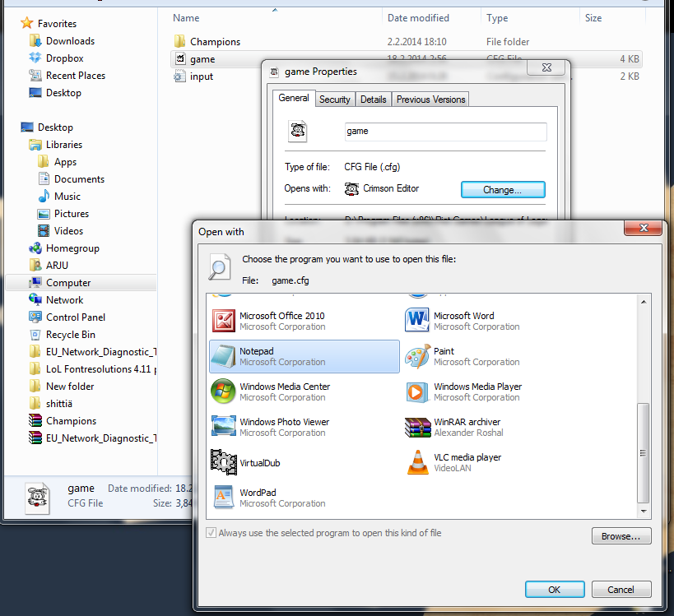The image size is (674, 616).
Task: Open Videos library in sidebar
Action: click(x=68, y=230)
